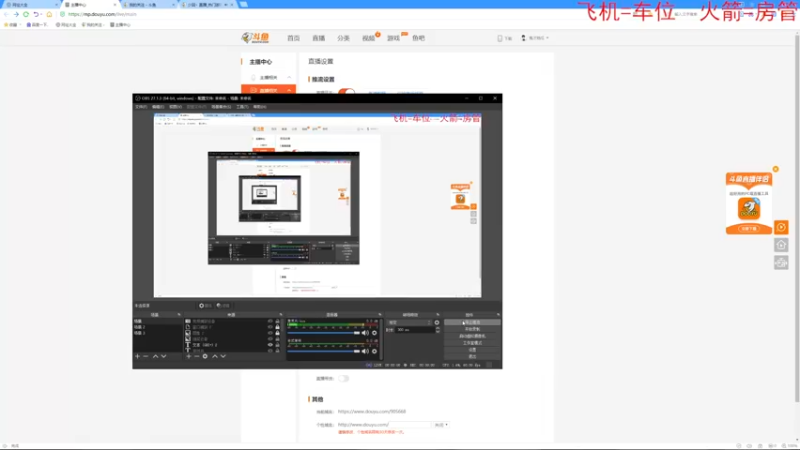800x450 pixels.
Task: Expand 主播相关 sidebar section
Action: point(268,78)
